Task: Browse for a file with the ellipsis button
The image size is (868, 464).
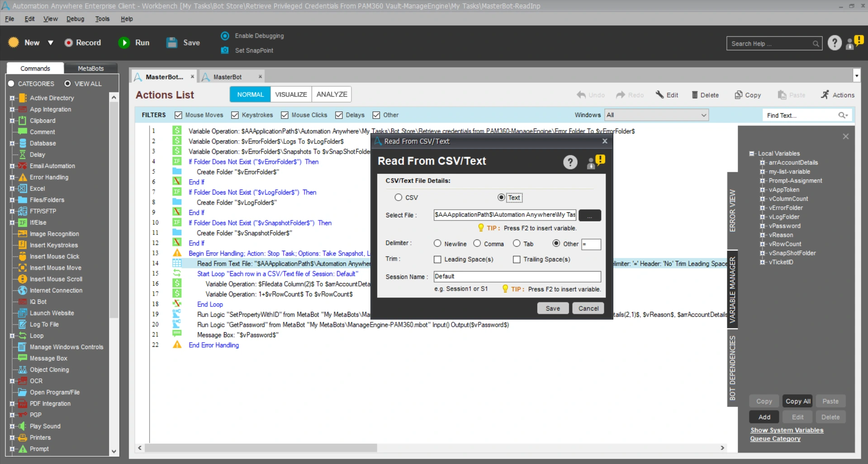Action: pos(589,215)
